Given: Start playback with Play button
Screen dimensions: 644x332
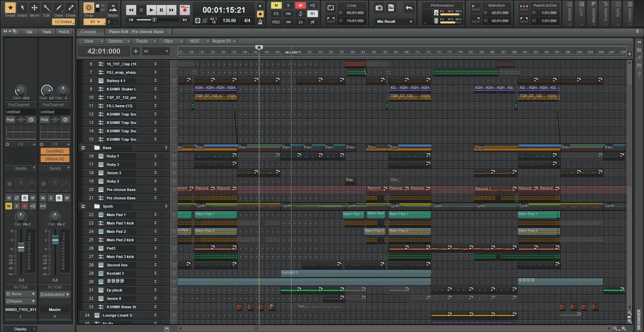Looking at the screenshot, I should tap(151, 9).
